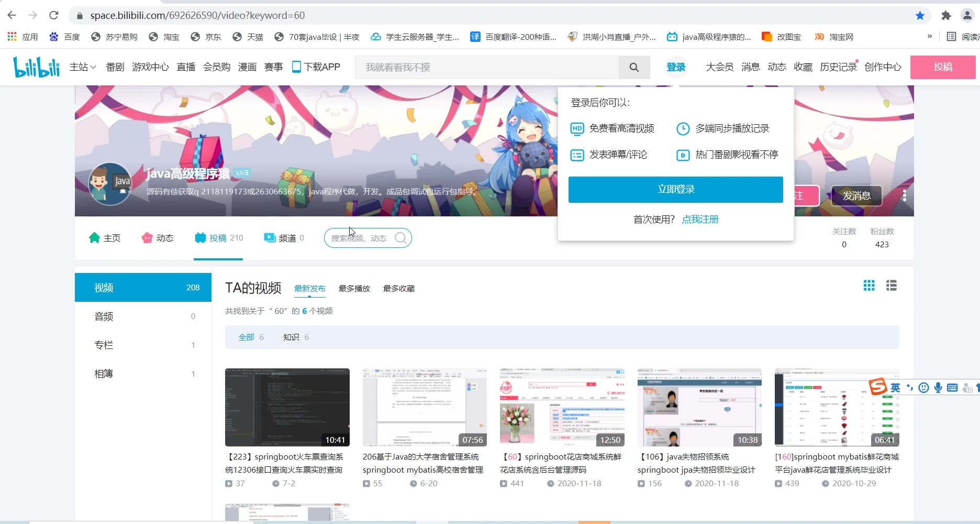Open 淘宝网 bookmark
The width and height of the screenshot is (980, 524).
834,37
